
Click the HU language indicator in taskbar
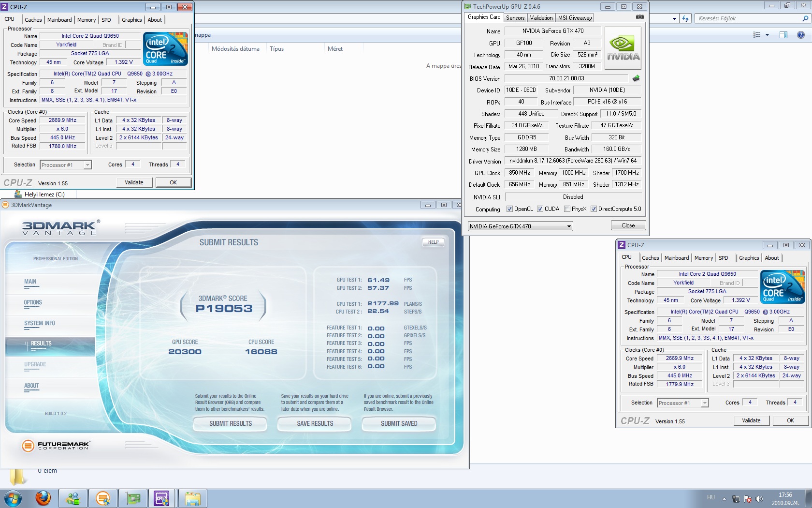coord(710,497)
